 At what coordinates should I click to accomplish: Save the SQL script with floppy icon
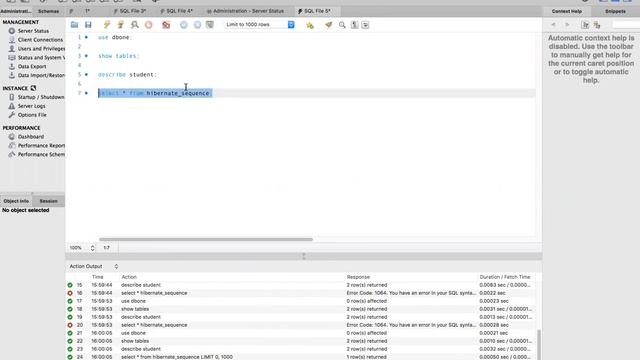88,25
